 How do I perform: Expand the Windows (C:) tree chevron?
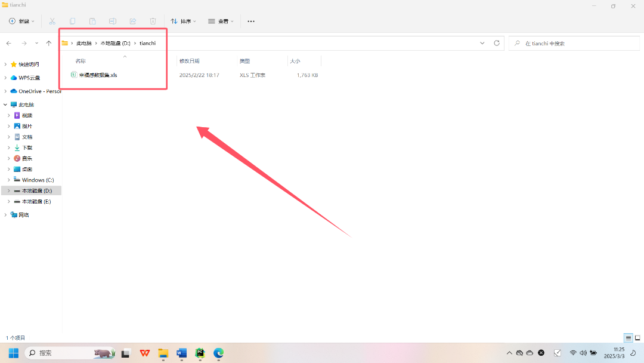pyautogui.click(x=8, y=180)
